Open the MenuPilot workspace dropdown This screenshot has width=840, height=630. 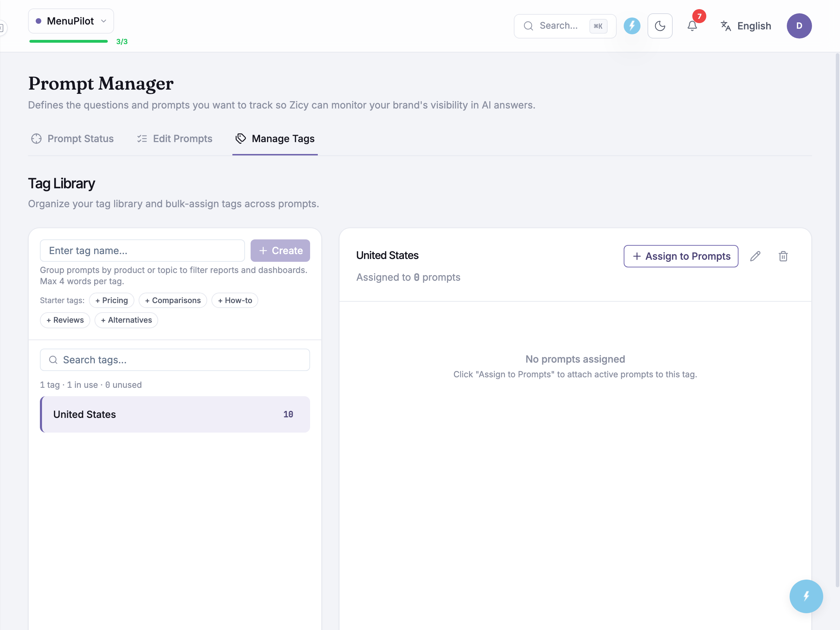pyautogui.click(x=71, y=21)
